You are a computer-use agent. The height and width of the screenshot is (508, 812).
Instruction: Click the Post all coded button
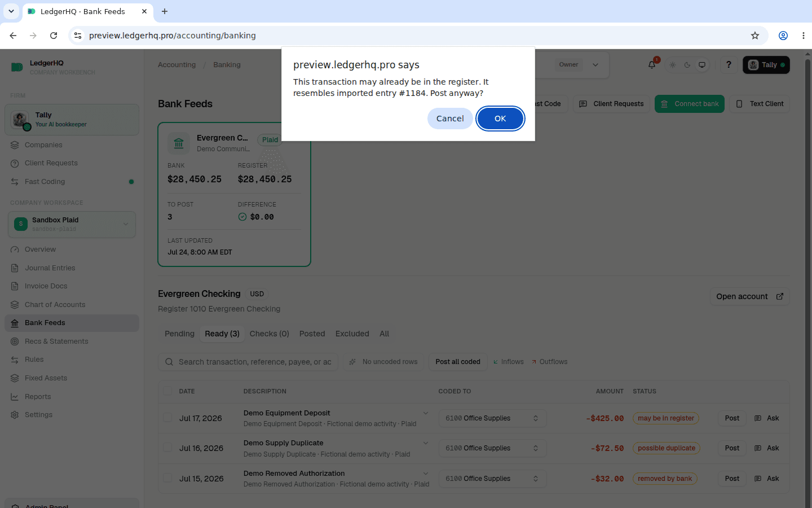pyautogui.click(x=458, y=362)
